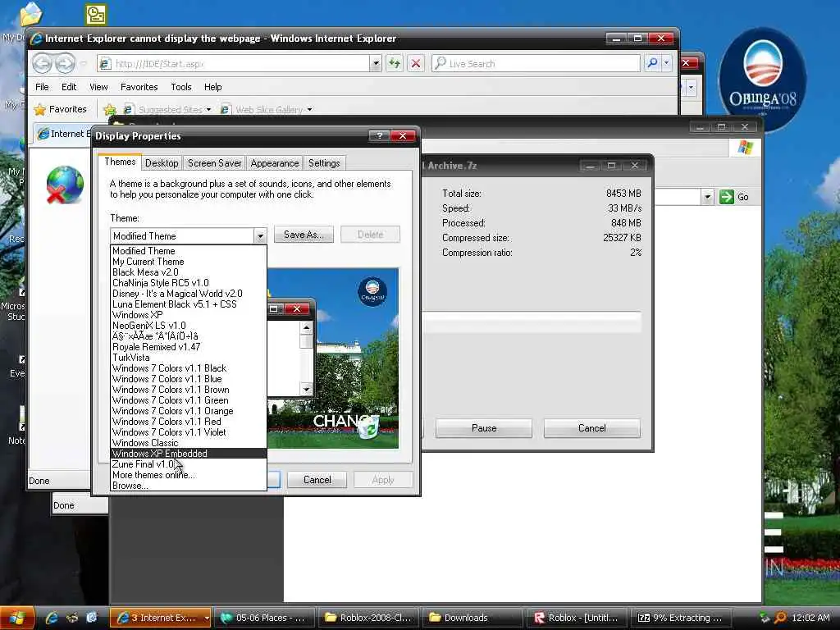
Task: Select Luna Element Black v5.1 + CSS theme
Action: pyautogui.click(x=188, y=304)
